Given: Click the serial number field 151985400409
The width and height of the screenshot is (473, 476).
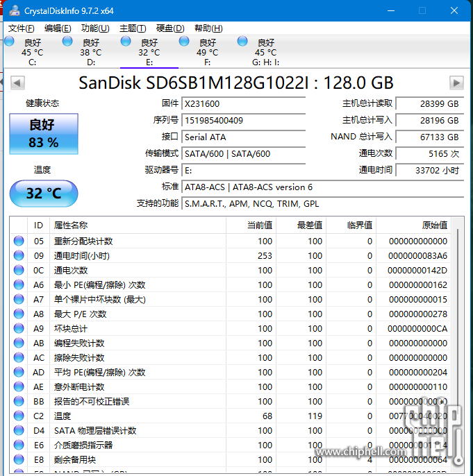Looking at the screenshot, I should coord(243,121).
